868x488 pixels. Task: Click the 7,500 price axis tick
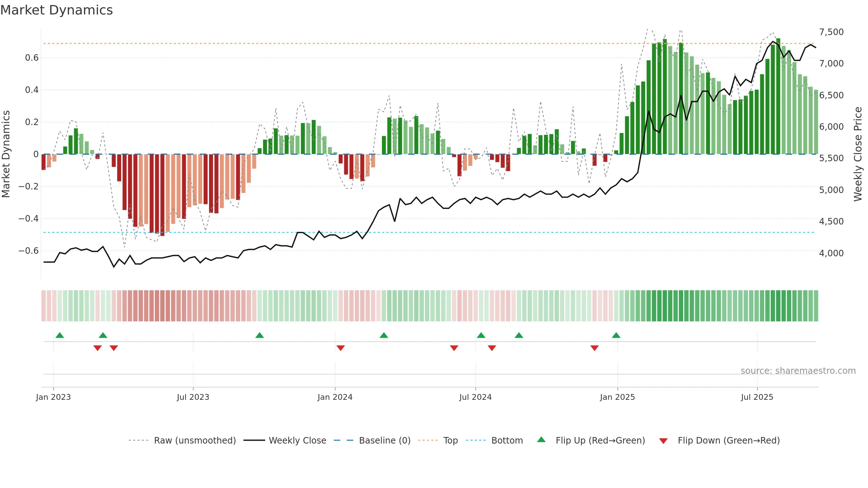pyautogui.click(x=831, y=32)
